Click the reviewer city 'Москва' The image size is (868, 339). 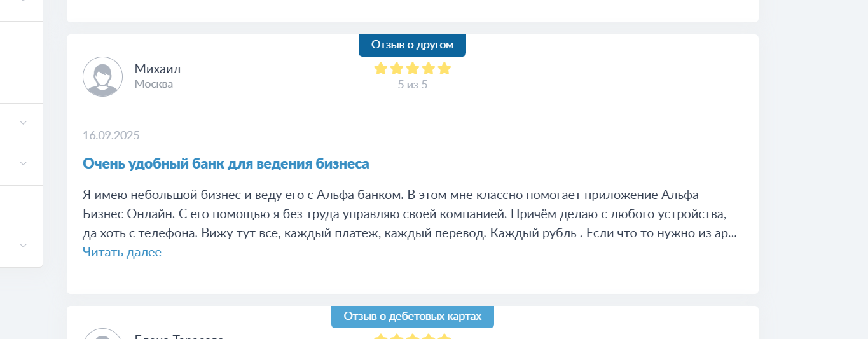pyautogui.click(x=154, y=84)
